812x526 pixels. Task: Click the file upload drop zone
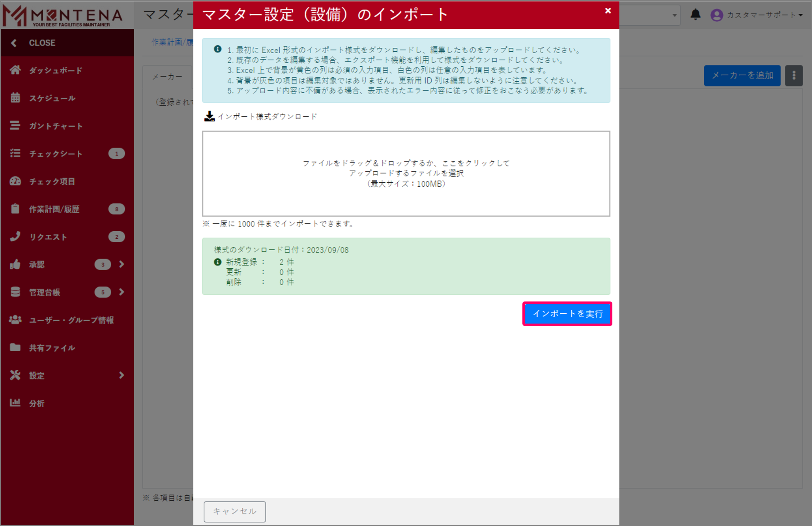point(406,173)
